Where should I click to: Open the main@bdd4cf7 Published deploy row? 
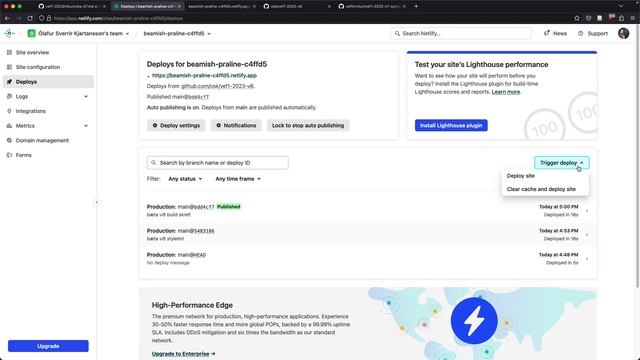(x=368, y=211)
